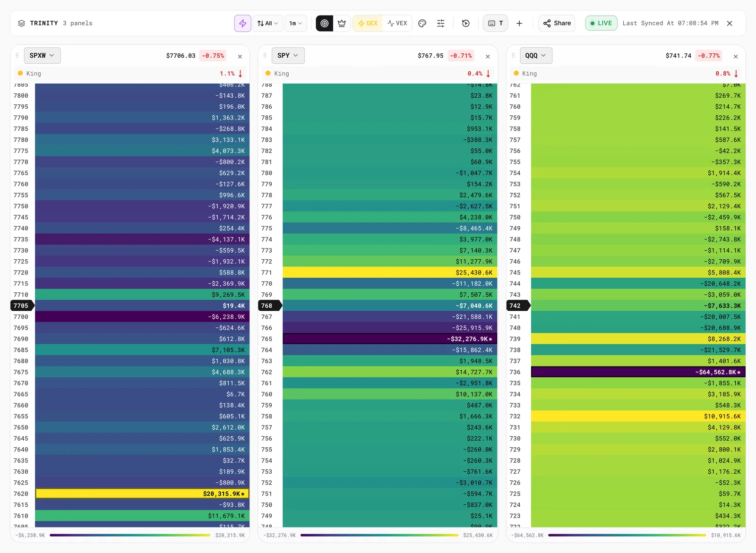The width and height of the screenshot is (756, 553).
Task: Switch to the GEX tab
Action: click(368, 23)
